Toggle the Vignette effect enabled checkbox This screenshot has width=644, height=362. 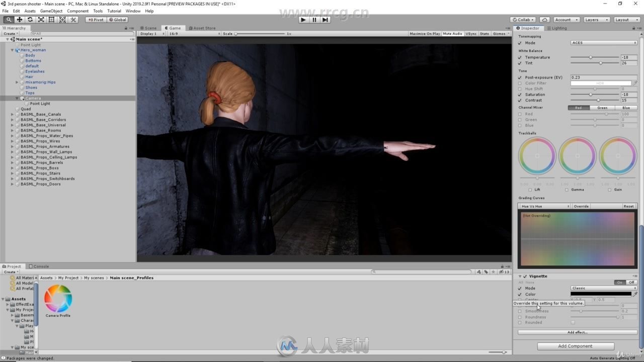point(525,276)
